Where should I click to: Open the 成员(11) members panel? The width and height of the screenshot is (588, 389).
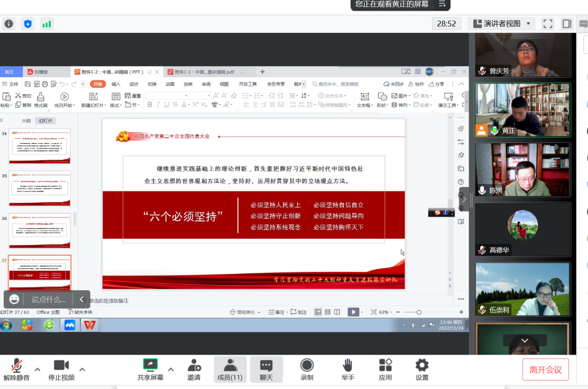click(230, 370)
